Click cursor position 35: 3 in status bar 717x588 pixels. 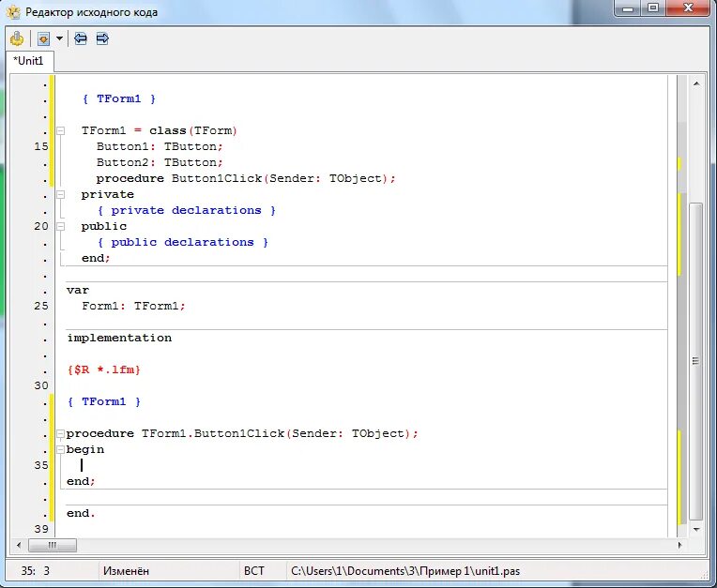click(36, 571)
